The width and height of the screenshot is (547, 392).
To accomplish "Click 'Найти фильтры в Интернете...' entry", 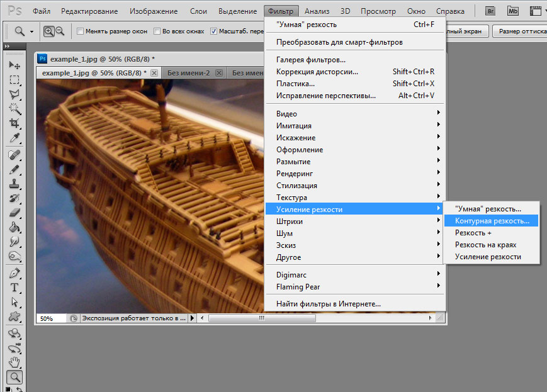I will (328, 304).
